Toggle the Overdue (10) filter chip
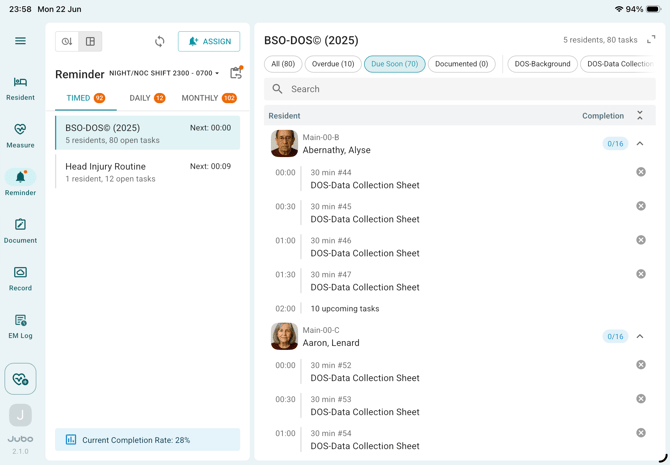Image resolution: width=670 pixels, height=465 pixels. point(333,64)
